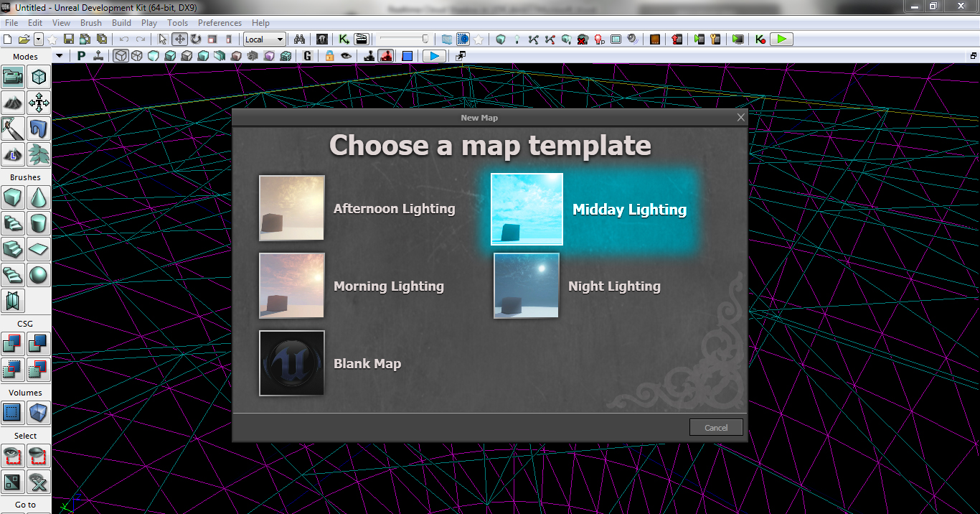Expand the recent files dropdown arrow
The width and height of the screenshot is (980, 514).
[39, 39]
